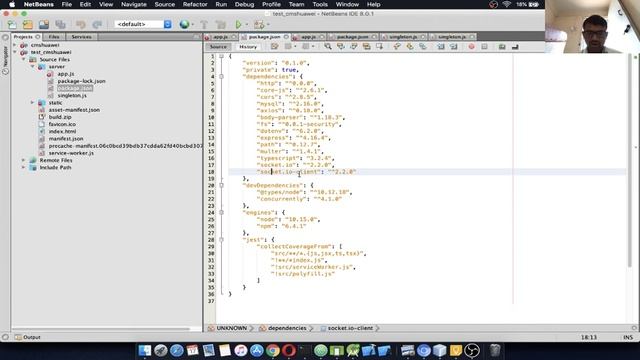Screen dimensions: 640x360
Task: Open OBS from the Dock
Action: point(472,350)
